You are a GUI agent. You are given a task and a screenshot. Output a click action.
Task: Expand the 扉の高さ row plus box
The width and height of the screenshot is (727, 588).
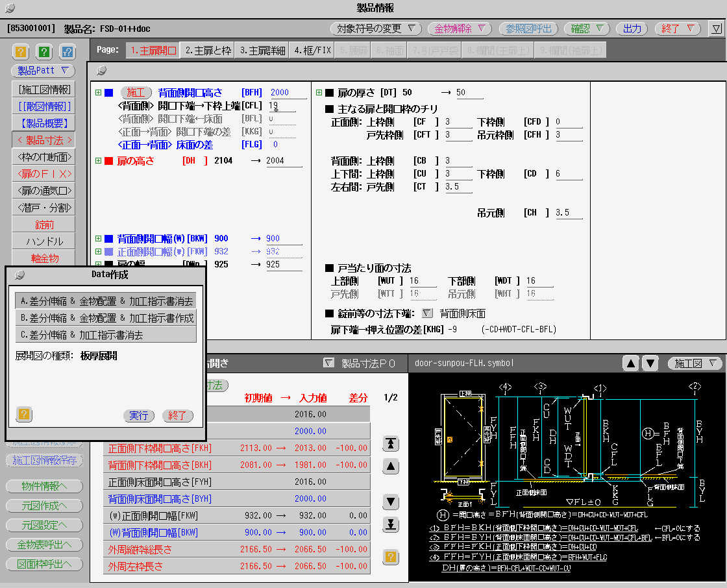click(98, 161)
